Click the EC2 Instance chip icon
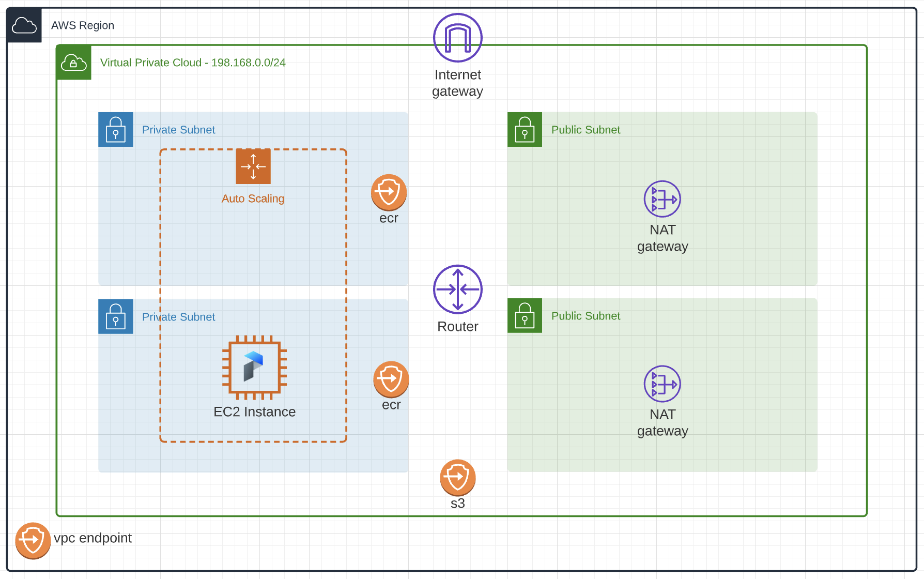This screenshot has width=924, height=579. point(254,368)
